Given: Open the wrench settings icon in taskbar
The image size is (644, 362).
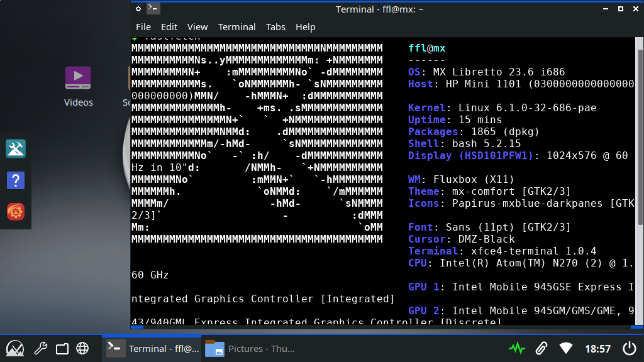Looking at the screenshot, I should tap(41, 348).
